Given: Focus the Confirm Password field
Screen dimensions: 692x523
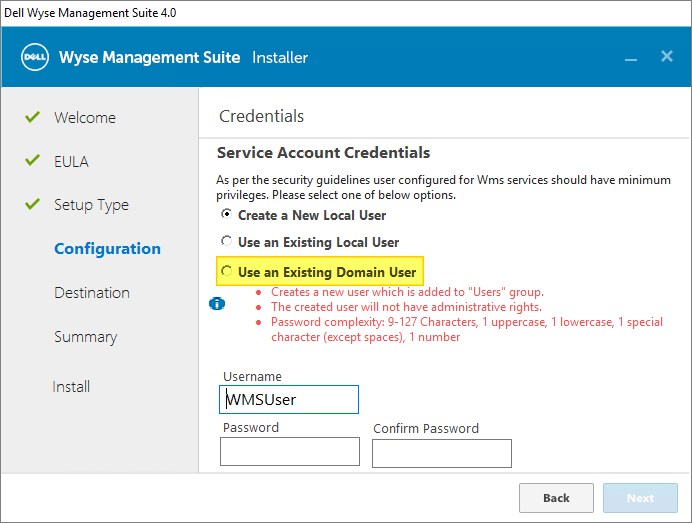Looking at the screenshot, I should (x=441, y=453).
